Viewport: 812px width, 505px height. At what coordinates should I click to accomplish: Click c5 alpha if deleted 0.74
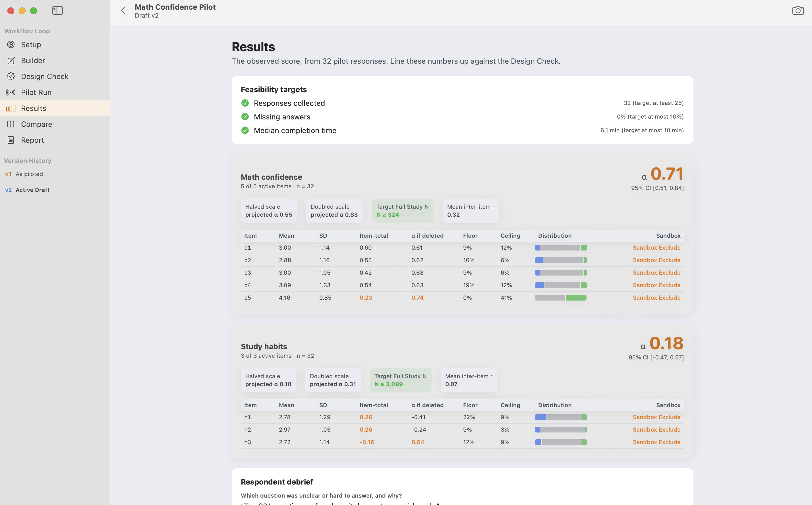pos(417,298)
